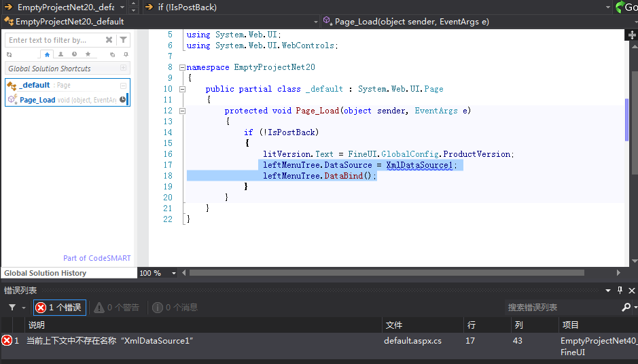Click the sync tree icon beside the pin

(x=113, y=54)
